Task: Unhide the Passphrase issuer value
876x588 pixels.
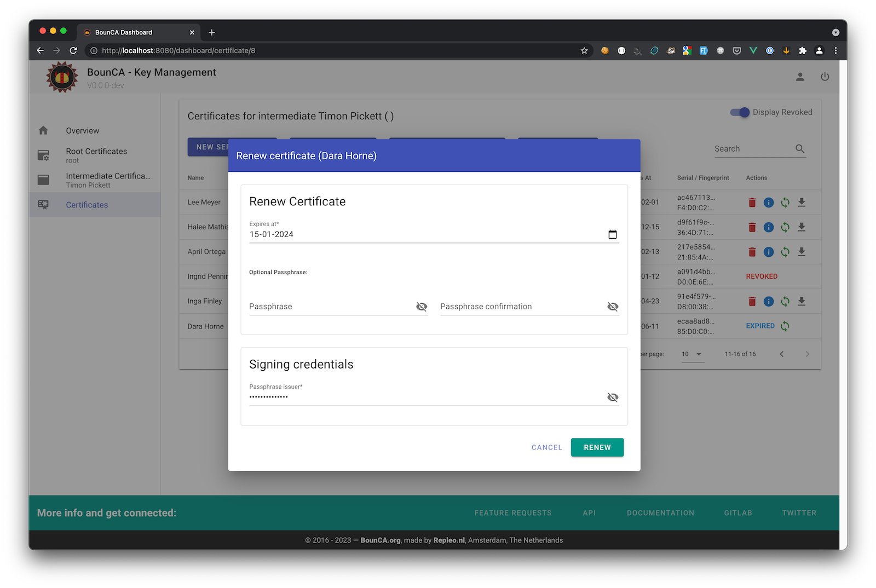Action: (x=613, y=397)
